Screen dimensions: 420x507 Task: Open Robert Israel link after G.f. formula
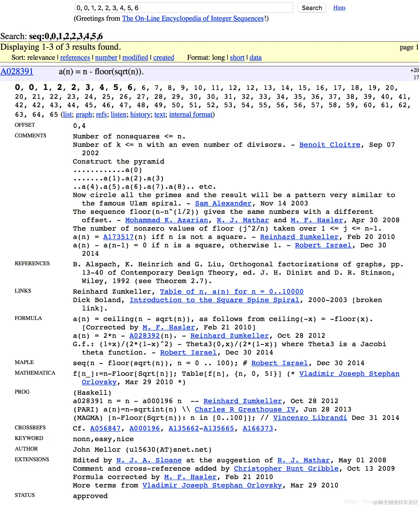click(x=188, y=353)
